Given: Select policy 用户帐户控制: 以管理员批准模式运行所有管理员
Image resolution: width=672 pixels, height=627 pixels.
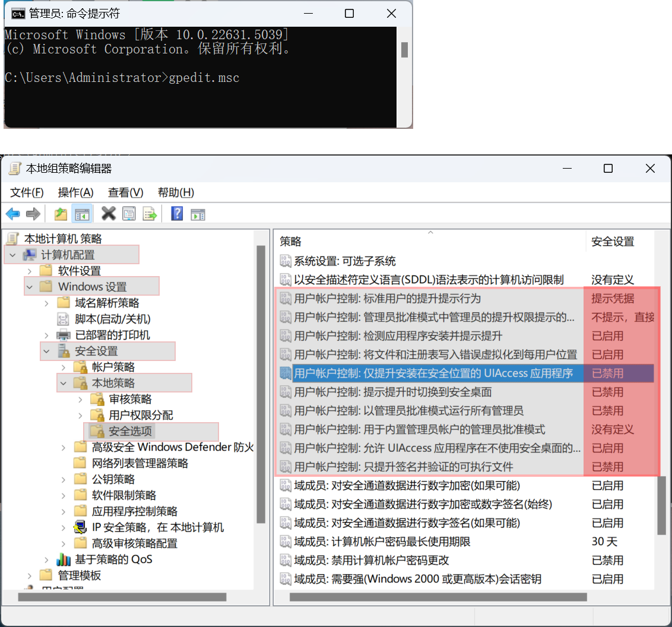Looking at the screenshot, I should [408, 411].
